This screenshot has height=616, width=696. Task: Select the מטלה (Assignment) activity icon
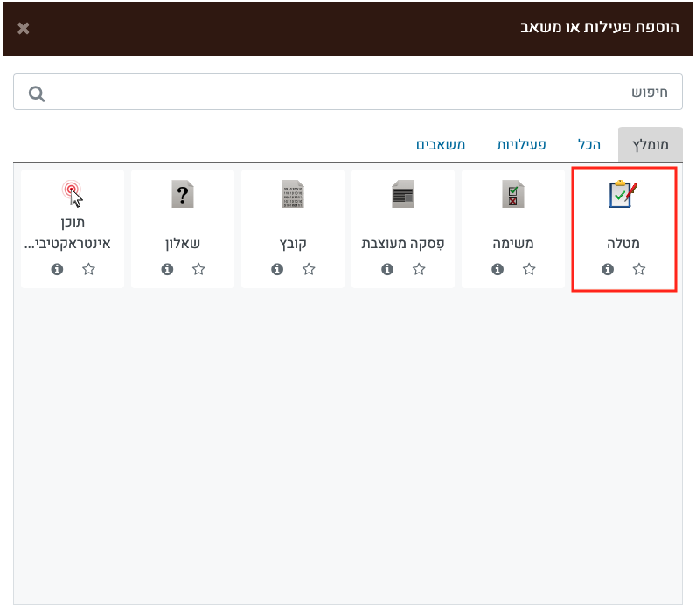pos(623,194)
